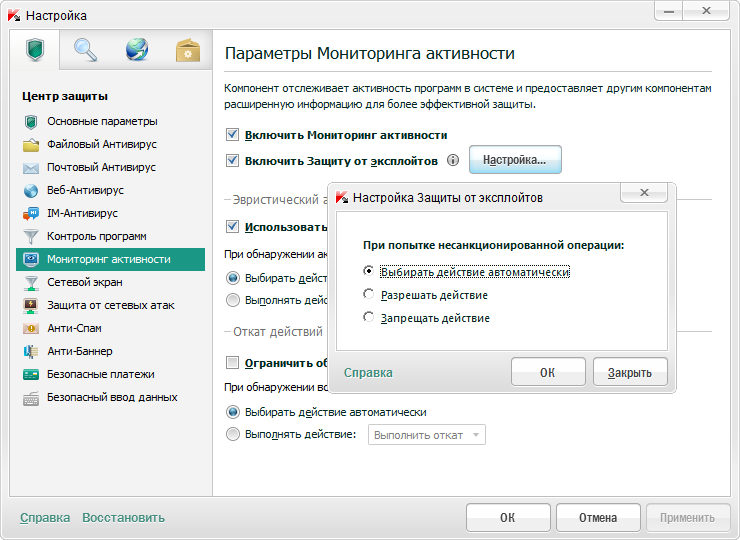740x540 pixels.
Task: Open the Справка link in the main window
Action: point(45,517)
